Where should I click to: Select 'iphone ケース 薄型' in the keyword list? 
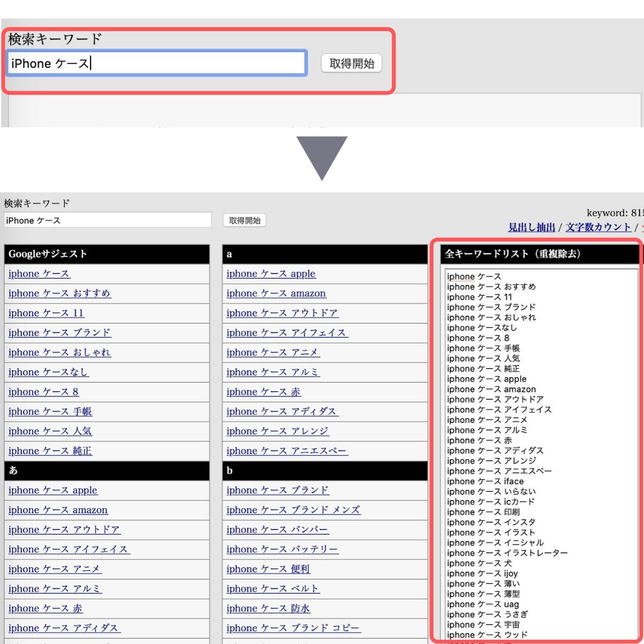[x=483, y=594]
